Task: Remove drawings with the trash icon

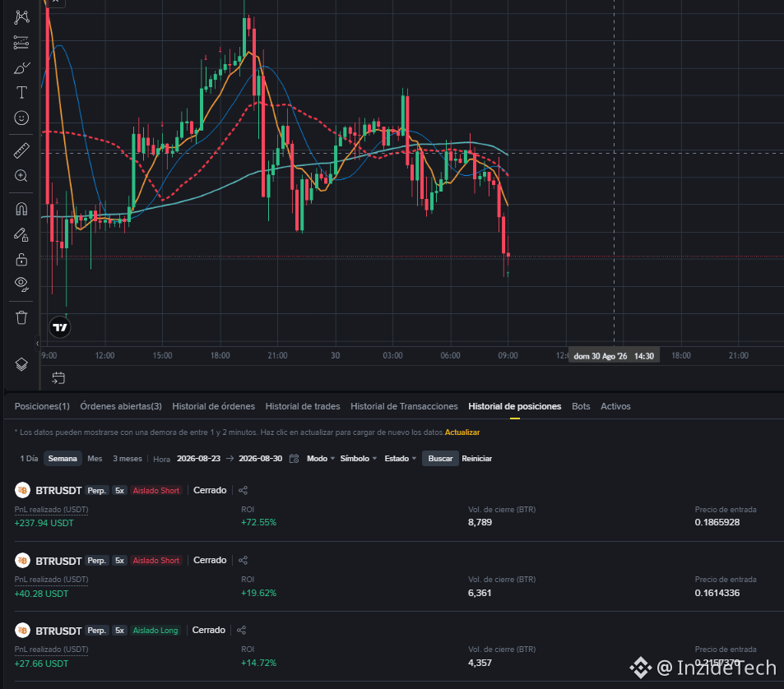Action: click(x=21, y=317)
